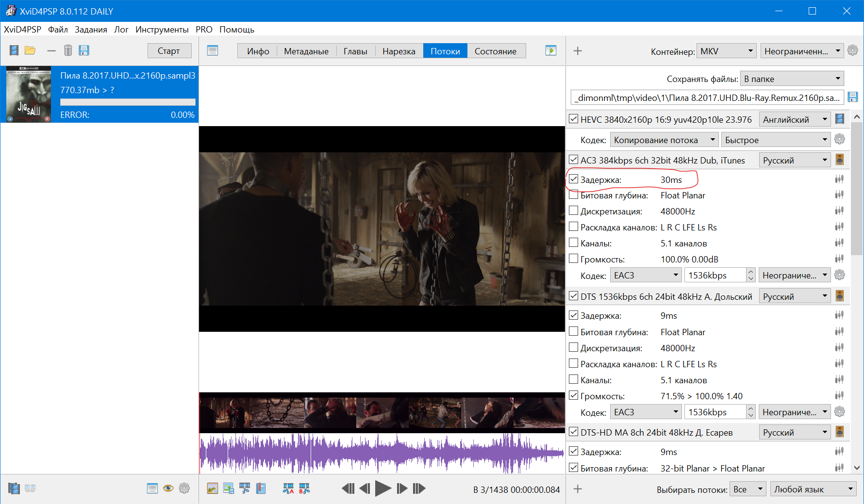This screenshot has width=864, height=504.
Task: Click browse save icon next to output path
Action: click(x=852, y=97)
